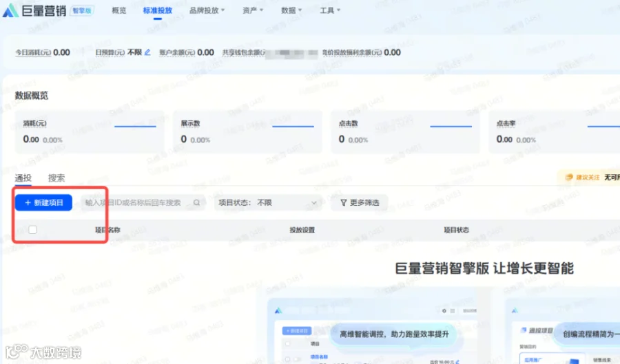Expand the 工具 menu
This screenshot has height=364, width=620.
tap(330, 10)
